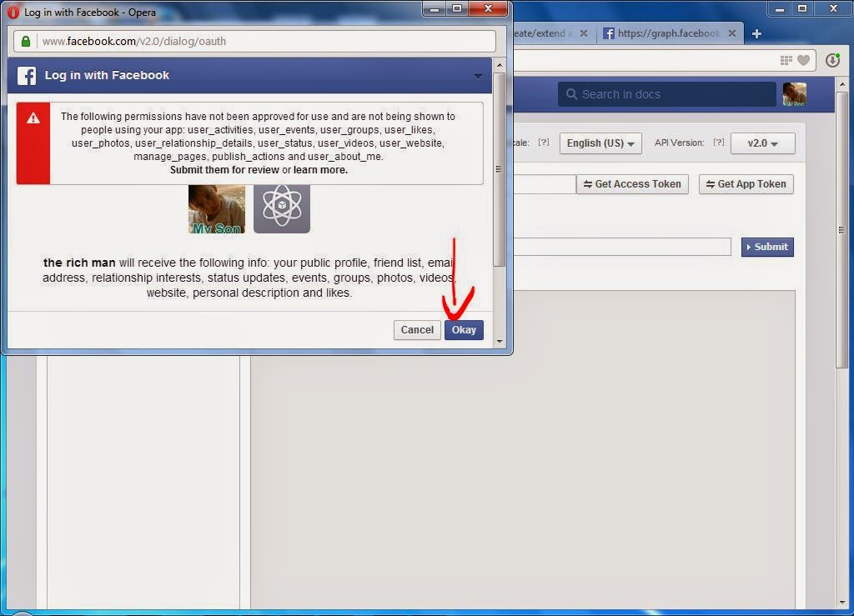
Task: Click the green padlock security icon
Action: pyautogui.click(x=26, y=42)
